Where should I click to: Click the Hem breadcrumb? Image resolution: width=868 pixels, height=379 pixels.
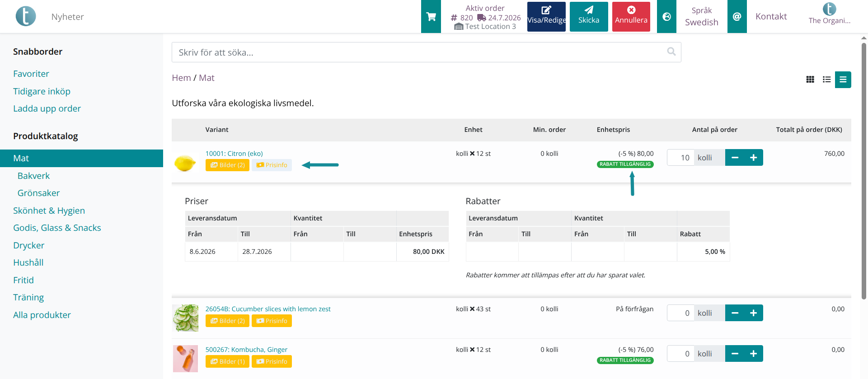[181, 78]
